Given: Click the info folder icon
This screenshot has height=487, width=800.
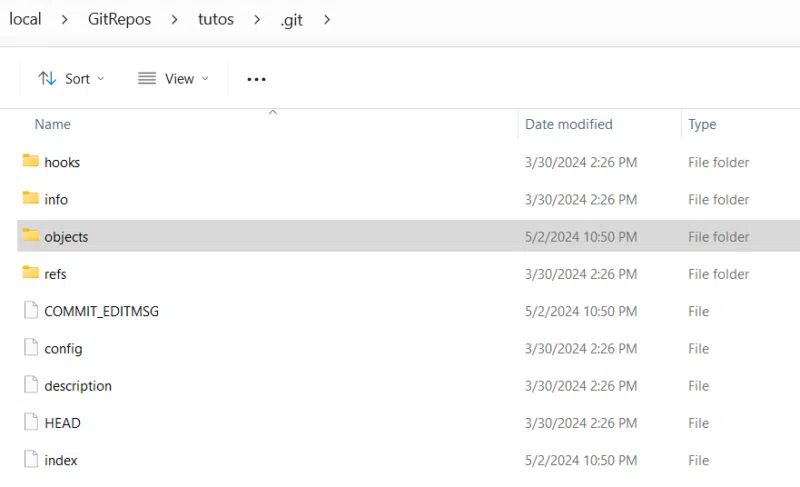Looking at the screenshot, I should click(30, 199).
